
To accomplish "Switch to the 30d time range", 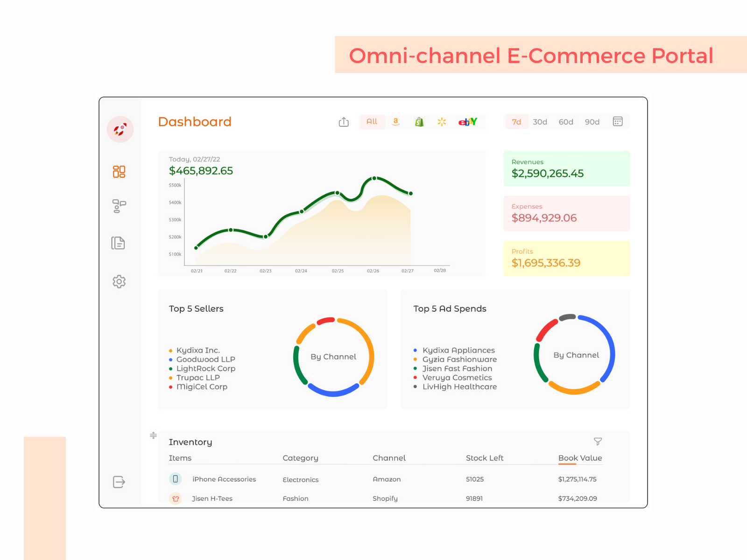I will [540, 122].
